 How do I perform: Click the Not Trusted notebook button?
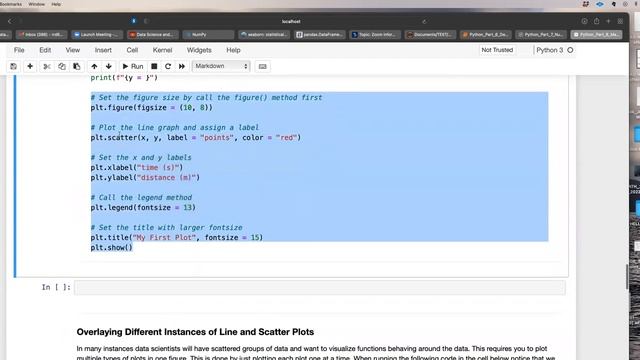[x=497, y=50]
